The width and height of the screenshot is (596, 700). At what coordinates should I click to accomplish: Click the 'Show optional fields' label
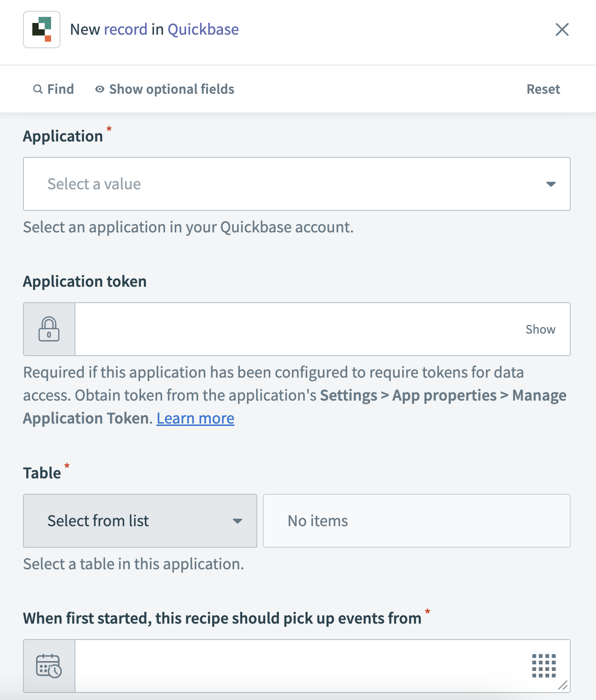[x=171, y=89]
